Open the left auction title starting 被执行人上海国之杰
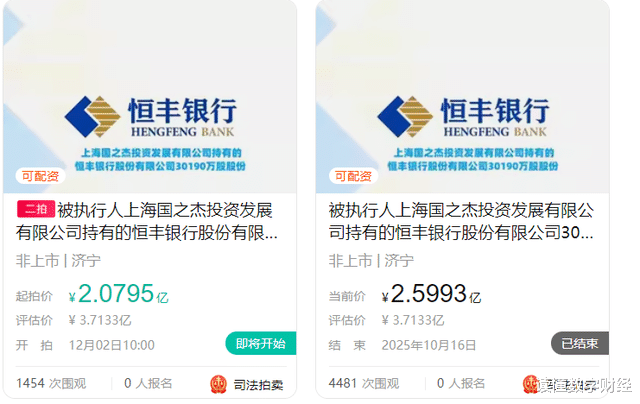The image size is (640, 404). 147,222
